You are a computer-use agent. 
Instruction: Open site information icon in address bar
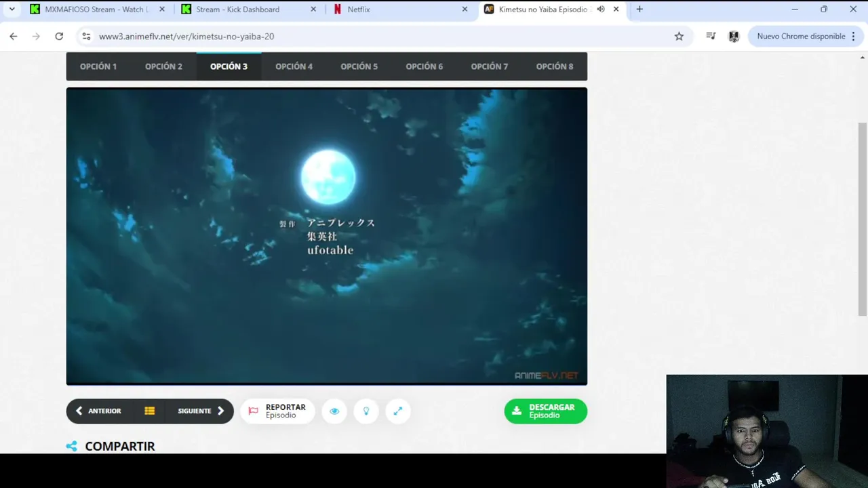(x=86, y=37)
